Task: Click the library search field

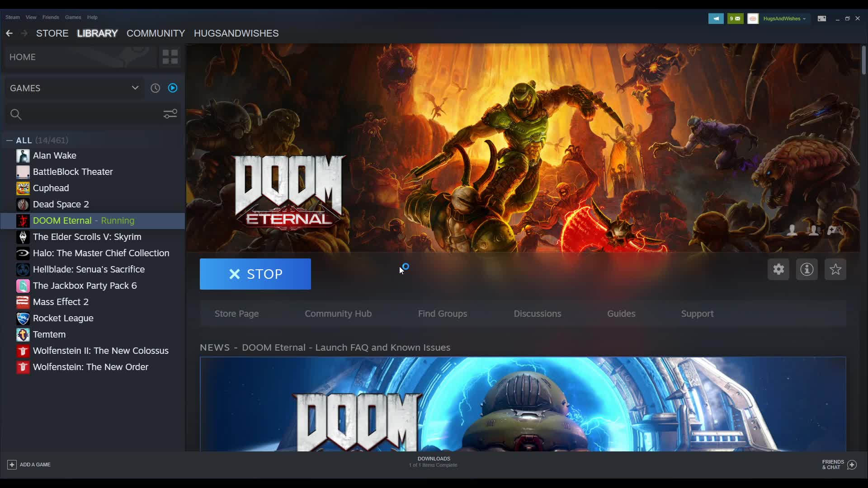Action: 86,114
